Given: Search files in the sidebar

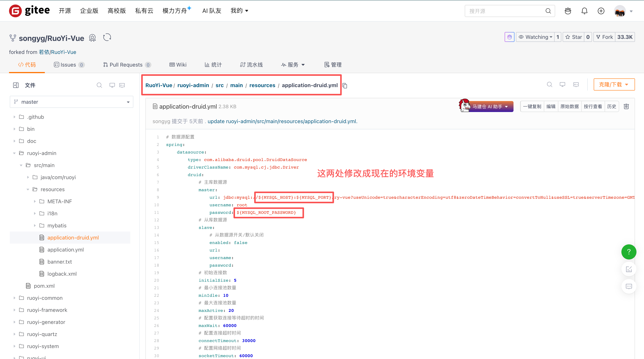Looking at the screenshot, I should pos(99,85).
